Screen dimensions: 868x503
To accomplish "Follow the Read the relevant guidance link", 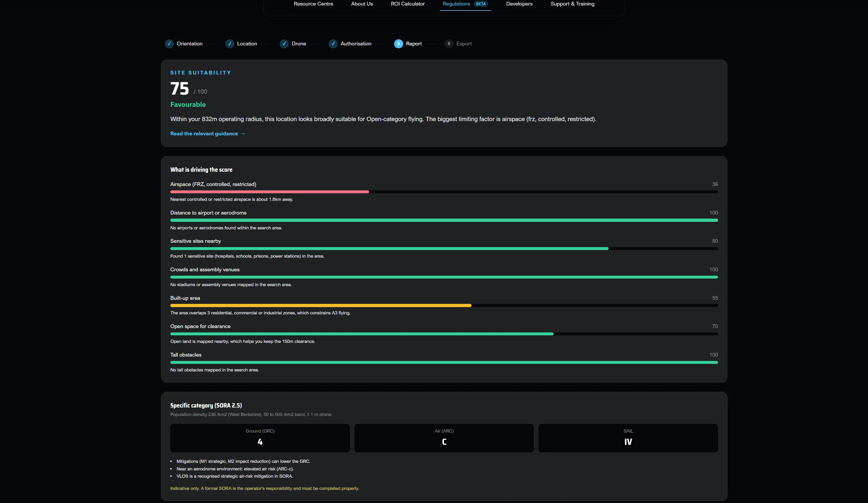I will click(x=207, y=134).
